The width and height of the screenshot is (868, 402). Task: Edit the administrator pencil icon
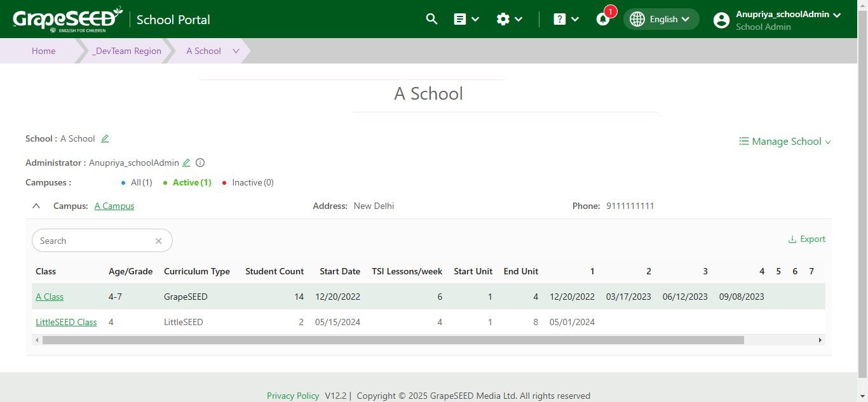pos(186,163)
